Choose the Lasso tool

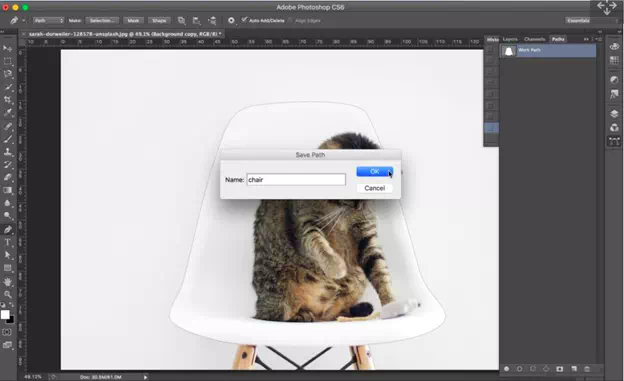pos(8,74)
